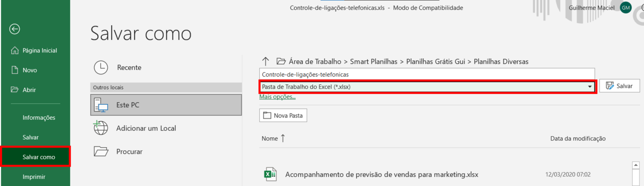Click the file list scrollbar up arrow
Viewport: 644px width, 186px height.
[x=636, y=165]
